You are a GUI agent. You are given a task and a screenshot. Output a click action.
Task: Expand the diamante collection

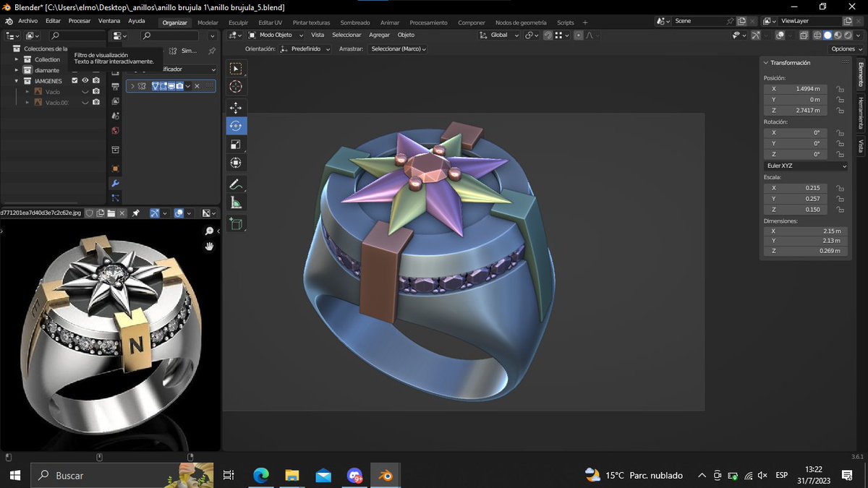(x=17, y=70)
